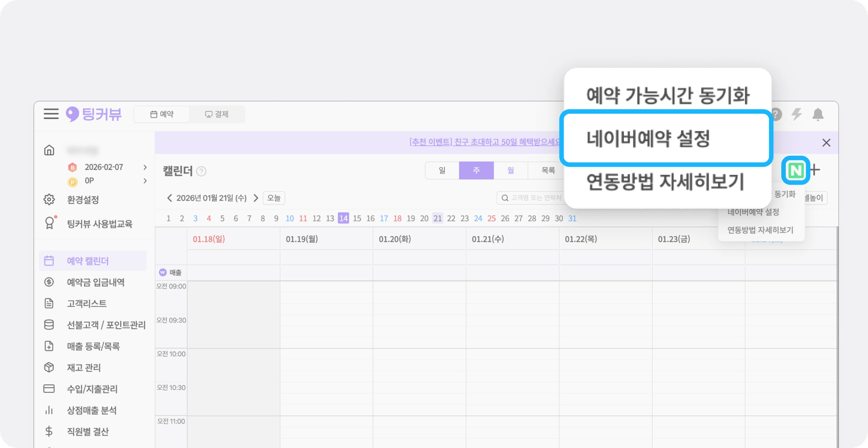This screenshot has width=868, height=448.
Task: Click the red B badge icon beside 2026-02-07
Action: click(72, 167)
